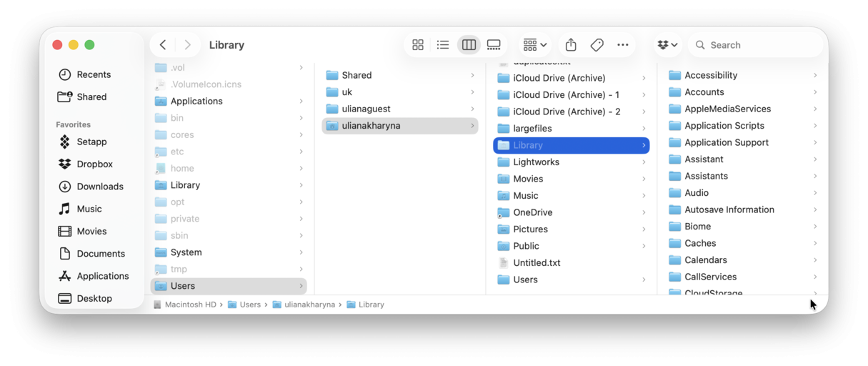Select the Library folder in first column

click(x=229, y=185)
